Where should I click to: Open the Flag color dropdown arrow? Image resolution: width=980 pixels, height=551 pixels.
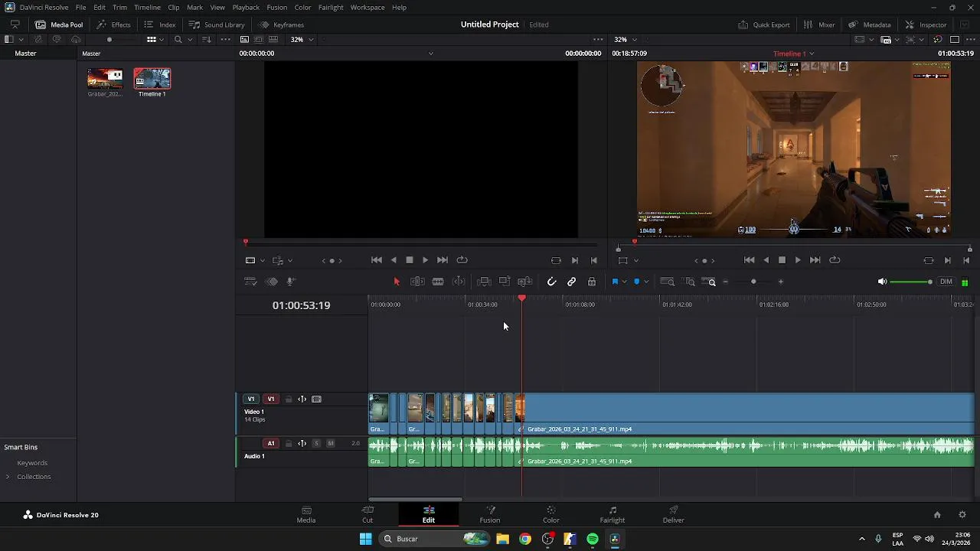click(x=624, y=282)
